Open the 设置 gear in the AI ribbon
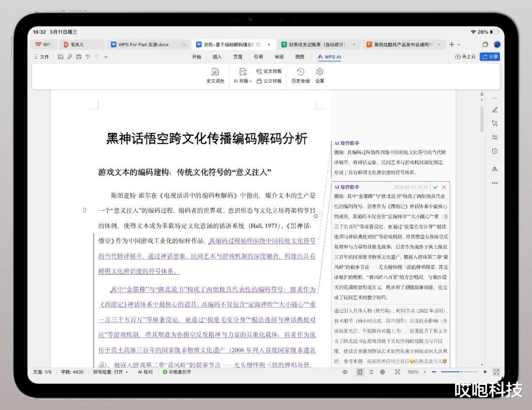Image resolution: width=532 pixels, height=410 pixels. tap(320, 75)
